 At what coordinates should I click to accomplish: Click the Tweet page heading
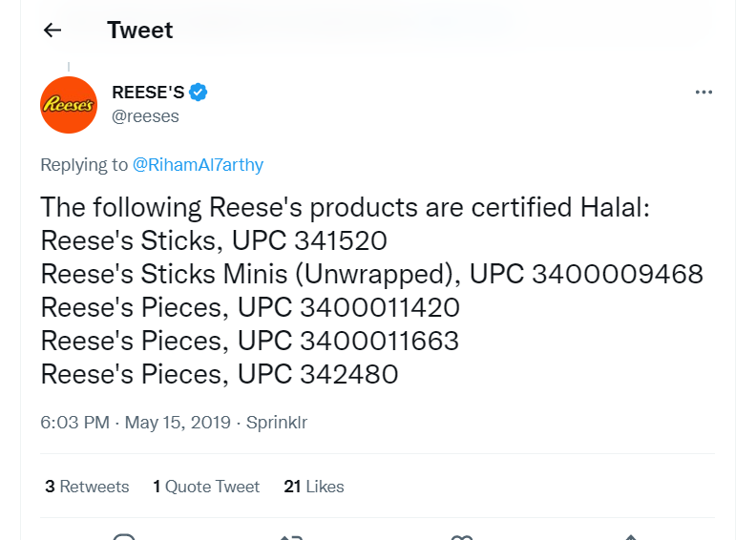(x=140, y=31)
